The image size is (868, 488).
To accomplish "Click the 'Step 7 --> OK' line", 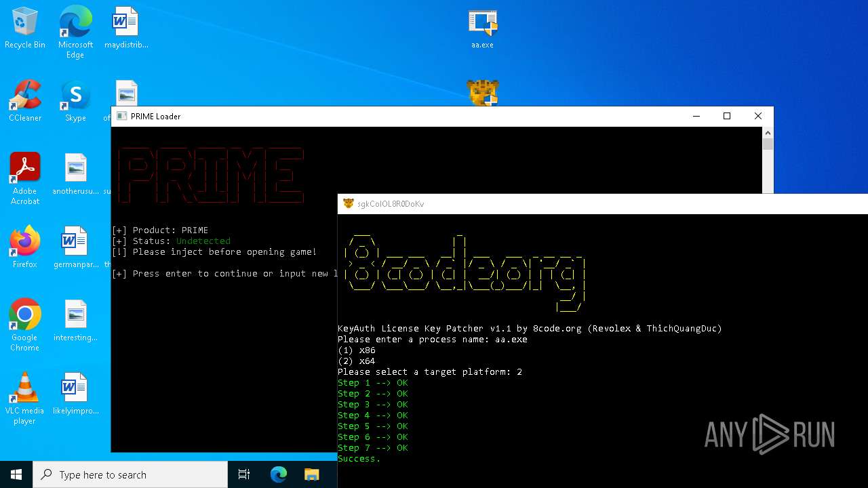I will (373, 447).
